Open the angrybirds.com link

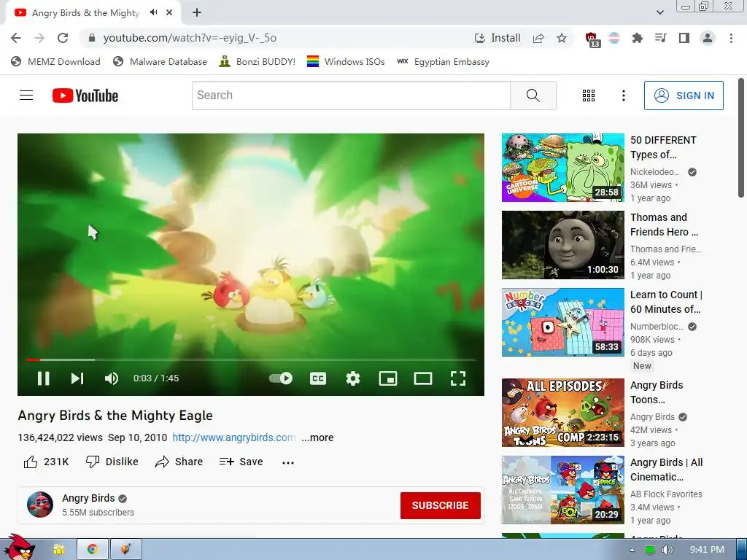click(x=234, y=437)
